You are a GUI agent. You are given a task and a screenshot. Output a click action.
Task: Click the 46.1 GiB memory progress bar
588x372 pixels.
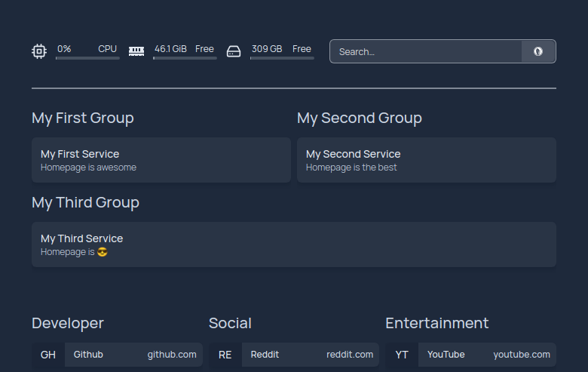coord(185,58)
